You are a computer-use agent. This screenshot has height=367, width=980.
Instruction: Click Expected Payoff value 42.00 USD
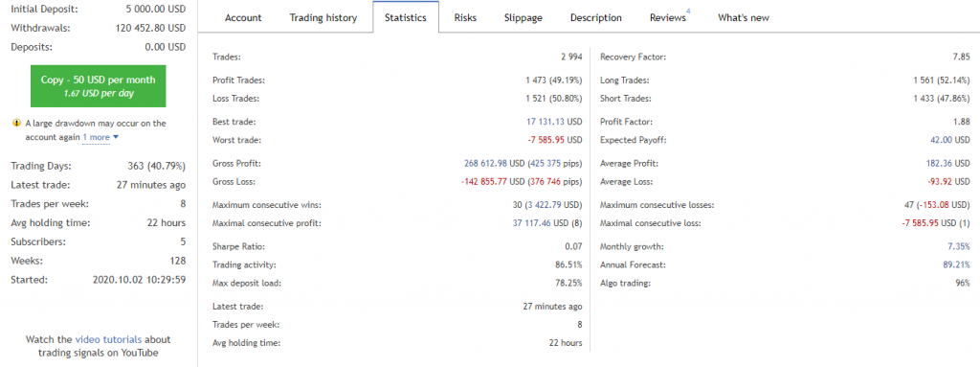(x=950, y=140)
